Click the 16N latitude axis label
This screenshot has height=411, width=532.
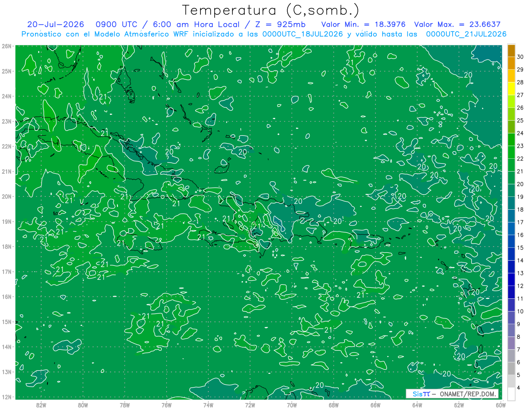[7, 297]
